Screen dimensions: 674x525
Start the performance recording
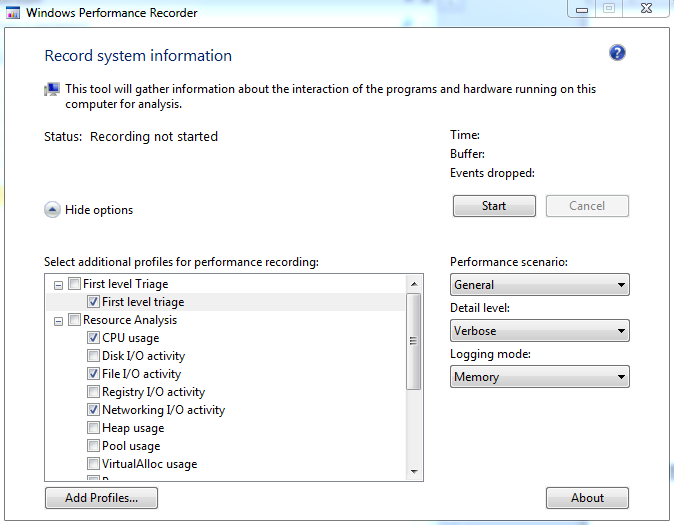click(x=494, y=206)
